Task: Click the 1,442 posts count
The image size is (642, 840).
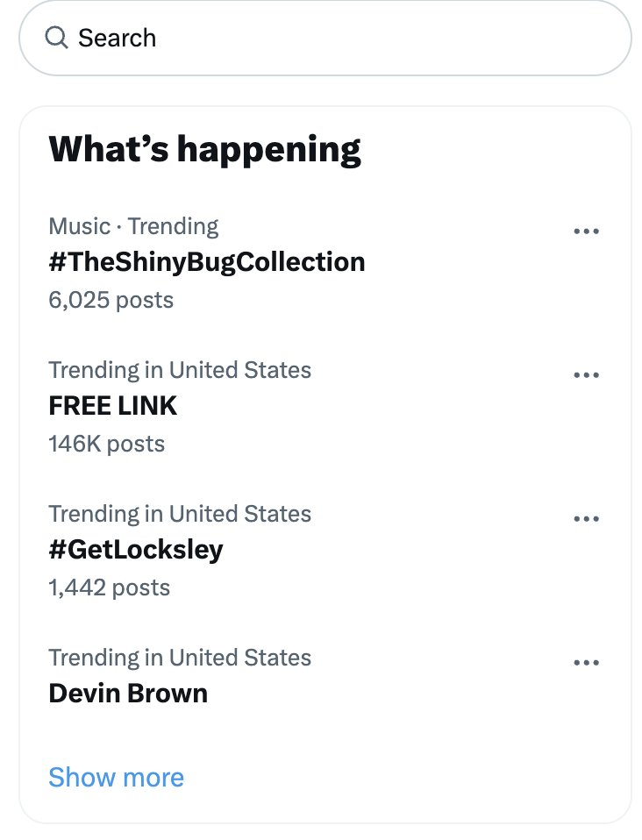Action: [109, 587]
